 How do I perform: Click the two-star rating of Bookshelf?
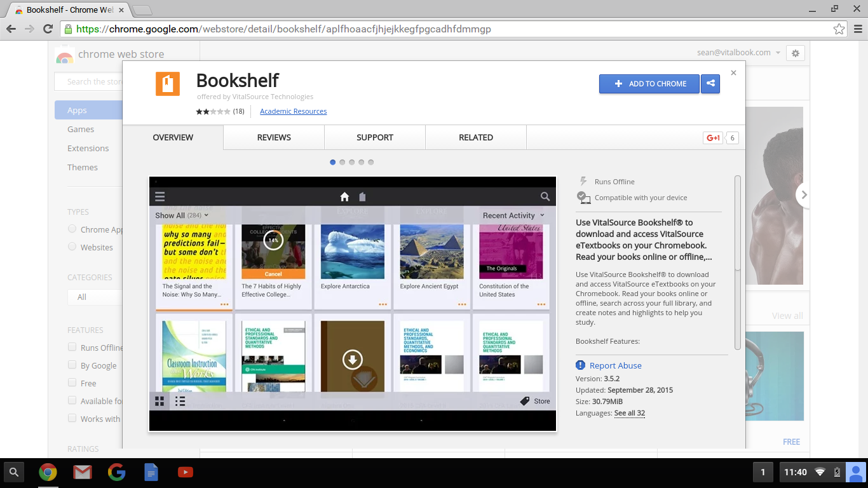pos(213,111)
